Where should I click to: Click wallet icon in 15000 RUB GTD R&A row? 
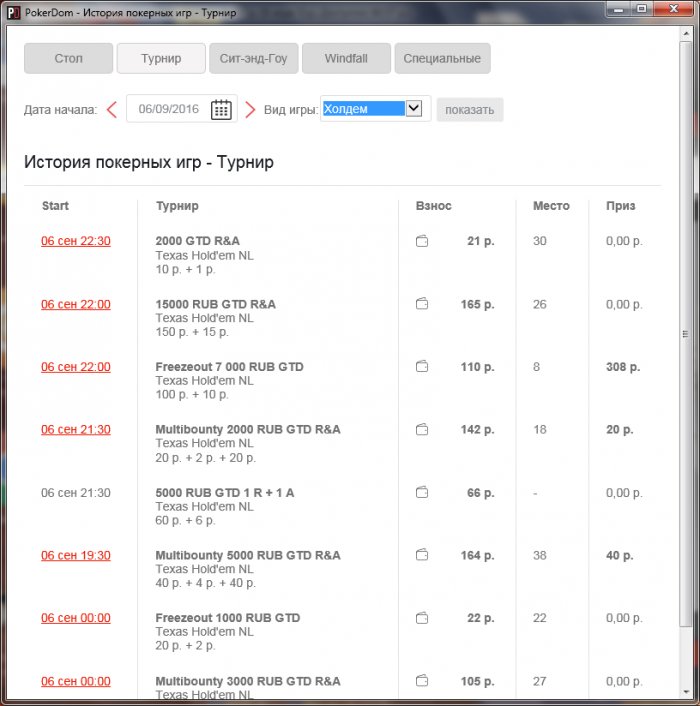[422, 304]
